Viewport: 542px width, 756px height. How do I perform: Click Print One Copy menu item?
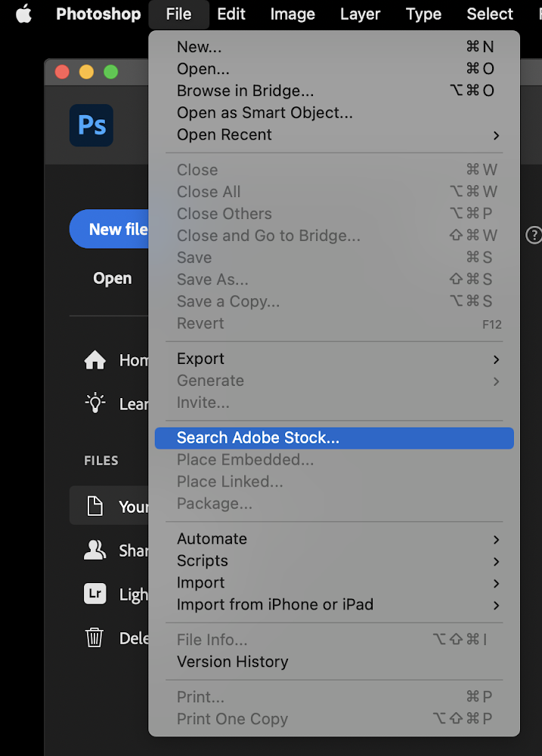click(334, 719)
